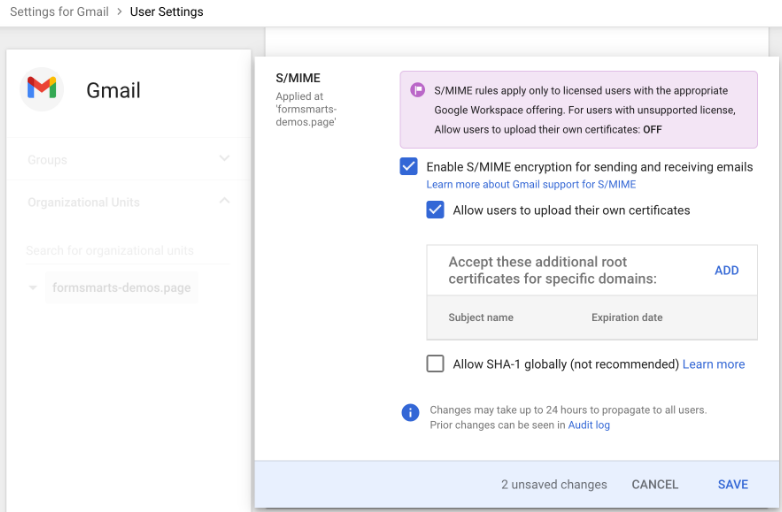The width and height of the screenshot is (782, 512).
Task: Click 2 unsaved changes text
Action: (554, 485)
